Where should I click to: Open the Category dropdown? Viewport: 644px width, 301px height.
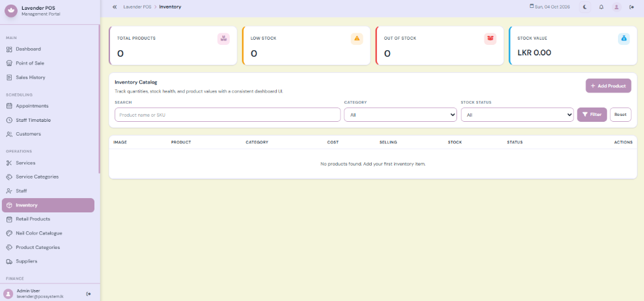[x=400, y=115]
